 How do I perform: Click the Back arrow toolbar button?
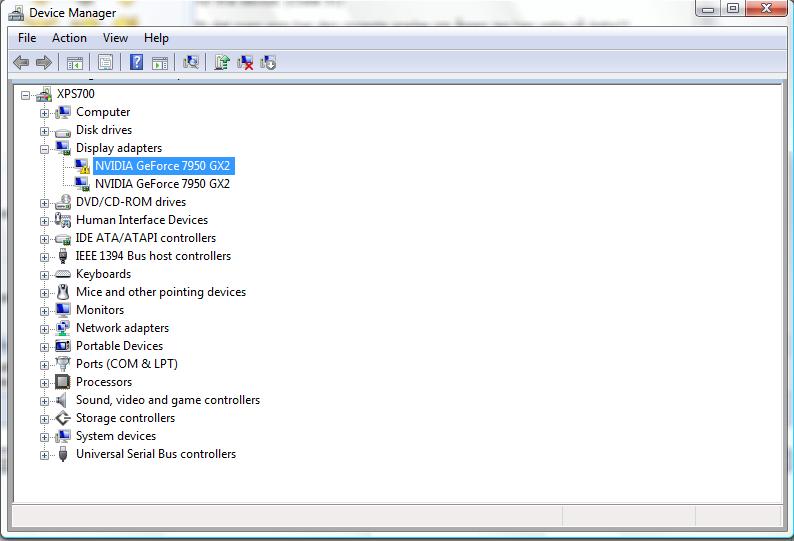tap(21, 63)
